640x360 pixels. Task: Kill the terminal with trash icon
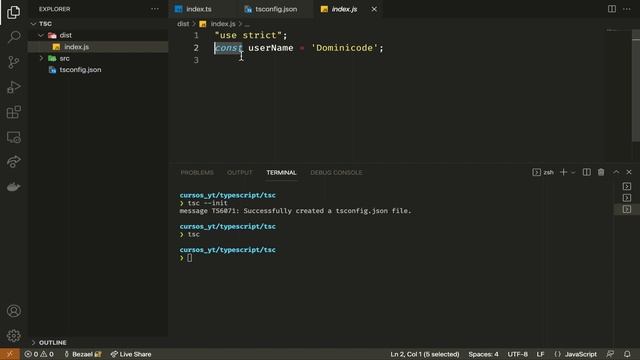click(601, 172)
